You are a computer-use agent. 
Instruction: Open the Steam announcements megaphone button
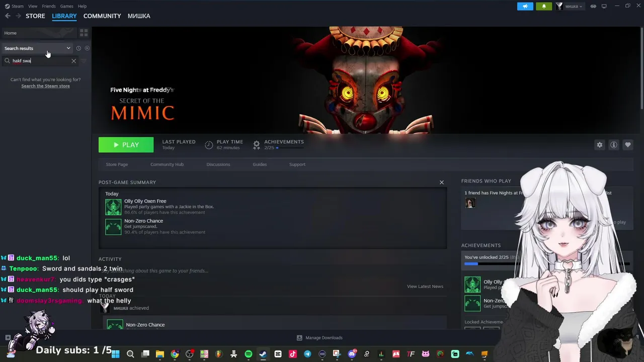(525, 6)
